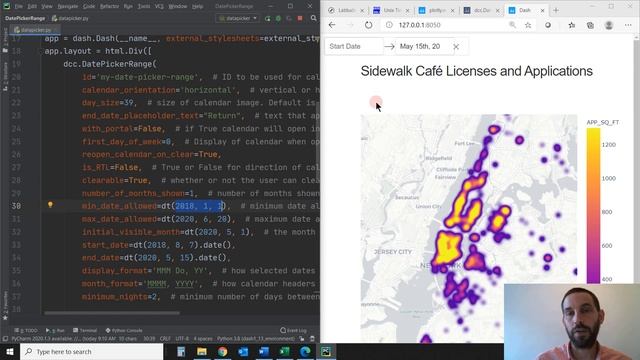Screen dimensions: 640x360
Task: Open the Navigate menu in PyCharm
Action: pos(68,6)
